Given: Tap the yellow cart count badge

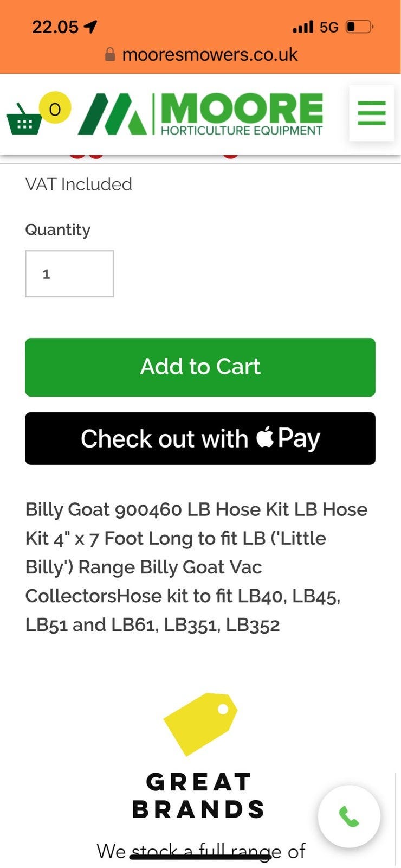Looking at the screenshot, I should tap(55, 107).
